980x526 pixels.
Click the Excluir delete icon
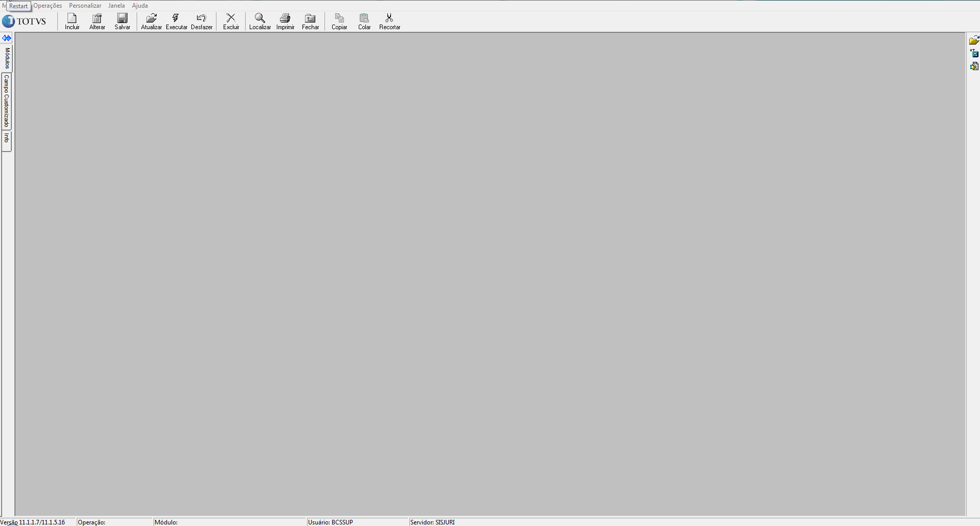[231, 21]
